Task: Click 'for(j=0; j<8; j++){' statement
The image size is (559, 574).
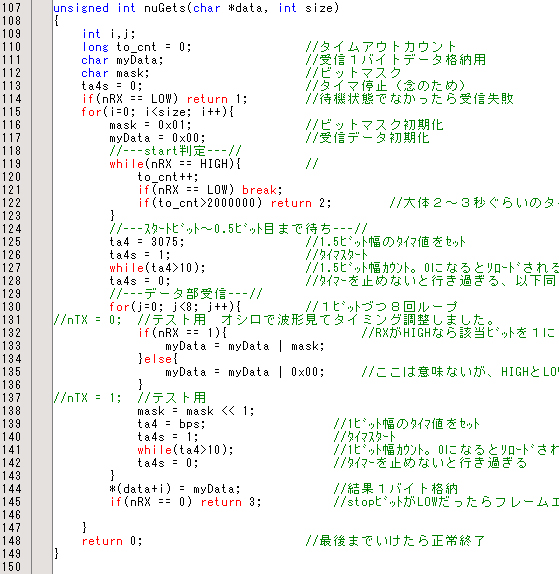Action: [x=175, y=307]
